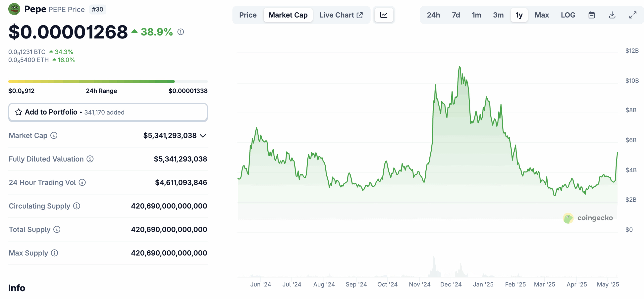Select the 24h time range
Screen dimensions: 644x299
[433, 15]
